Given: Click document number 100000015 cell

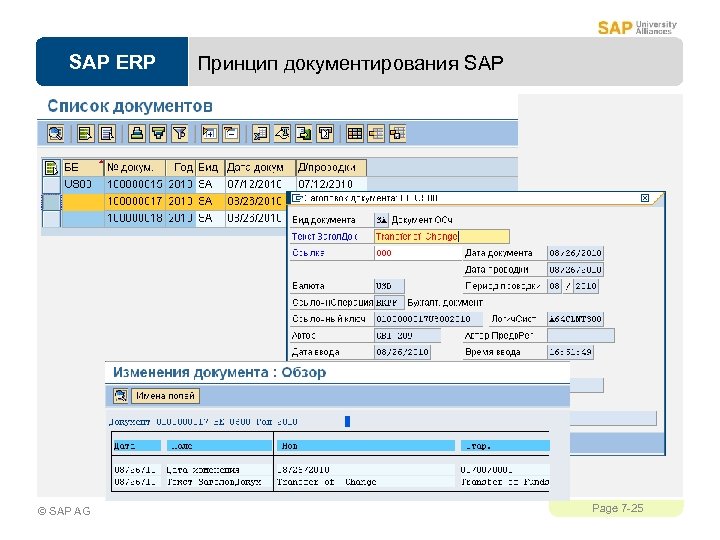Looking at the screenshot, I should coord(135,185).
